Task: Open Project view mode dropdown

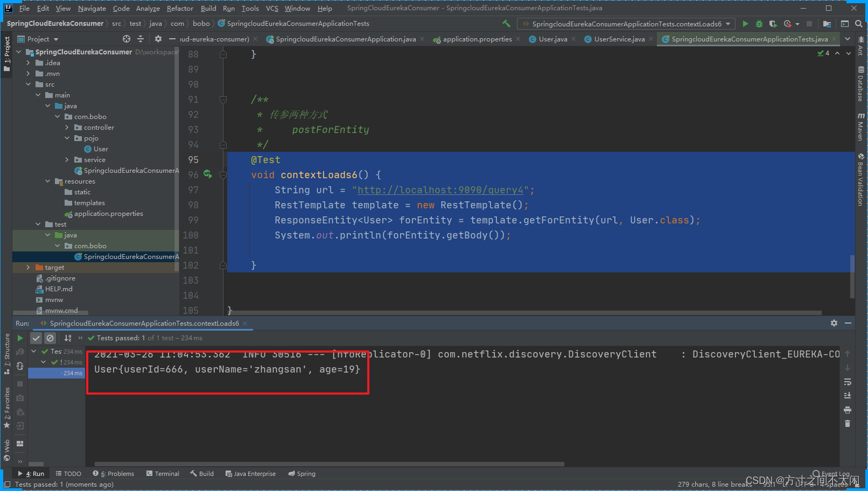Action: point(38,39)
